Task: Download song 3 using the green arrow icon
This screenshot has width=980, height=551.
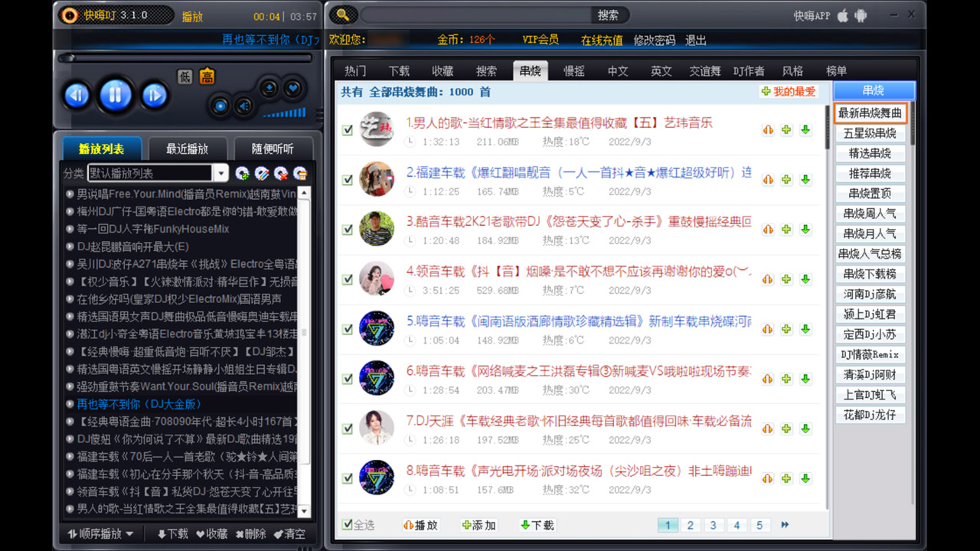Action: pos(805,229)
